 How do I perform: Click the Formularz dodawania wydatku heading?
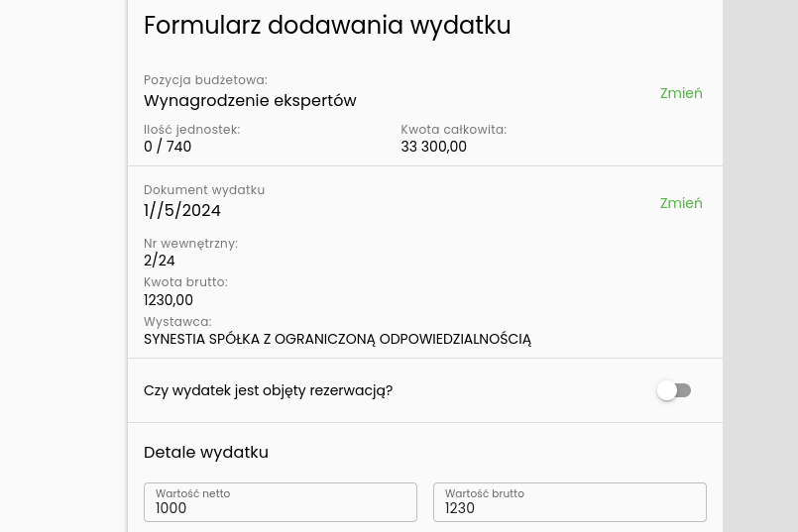tap(327, 26)
